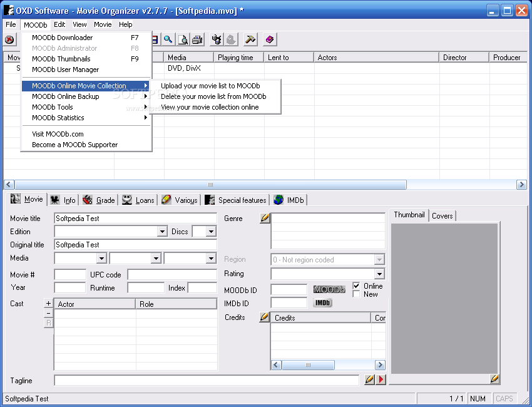
Task: Click the Lent to column header
Action: pyautogui.click(x=289, y=58)
